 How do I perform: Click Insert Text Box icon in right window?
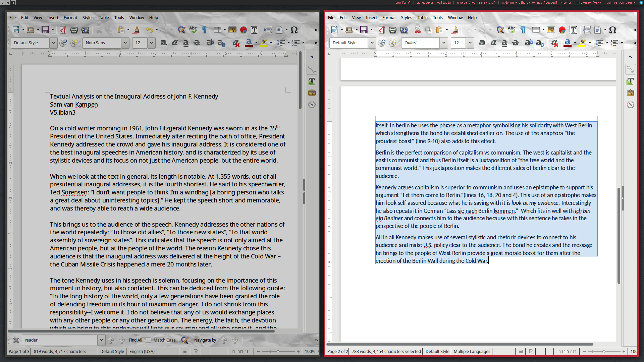(x=573, y=30)
